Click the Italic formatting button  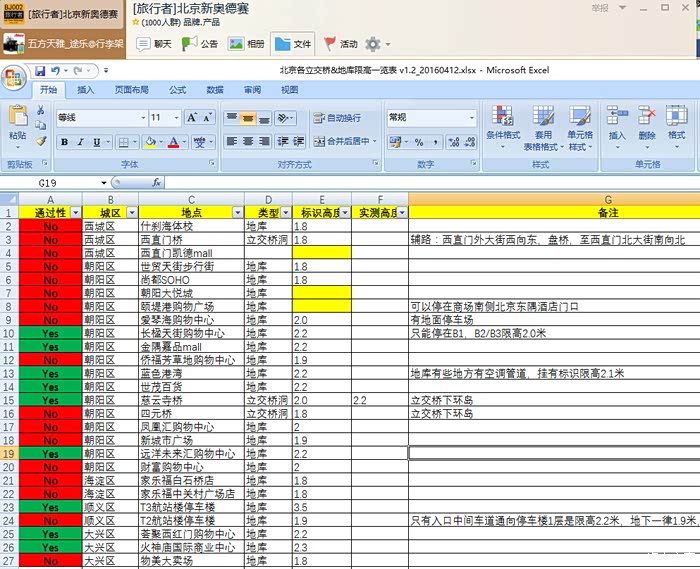click(82, 142)
